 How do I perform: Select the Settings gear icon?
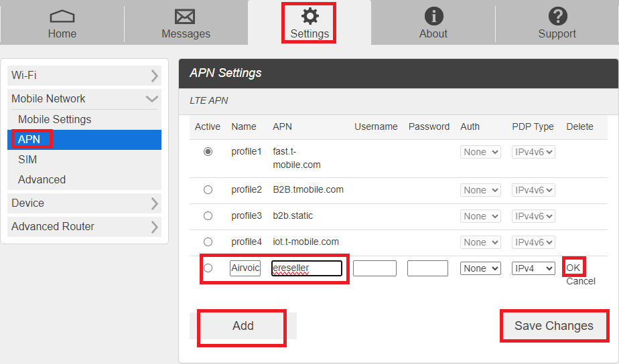310,16
